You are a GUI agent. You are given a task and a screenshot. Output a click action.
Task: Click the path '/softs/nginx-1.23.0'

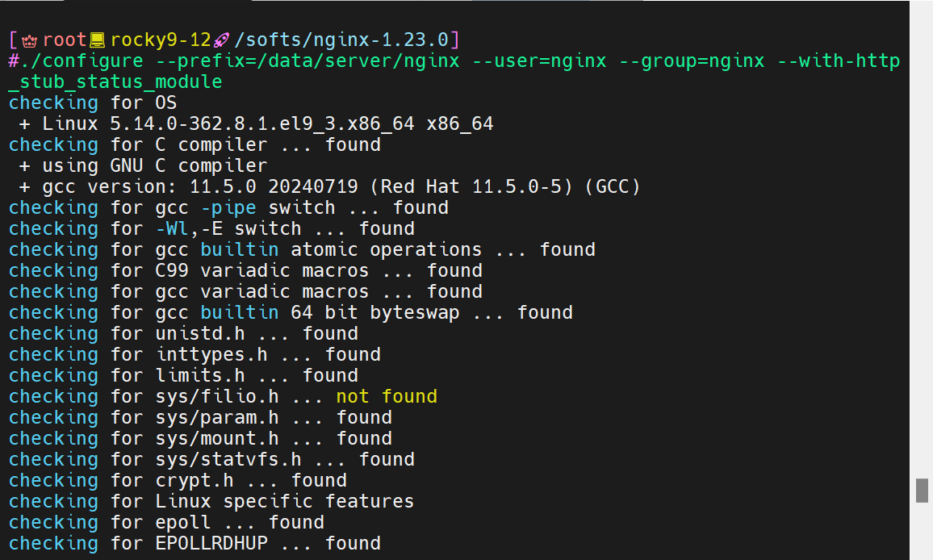tap(341, 40)
